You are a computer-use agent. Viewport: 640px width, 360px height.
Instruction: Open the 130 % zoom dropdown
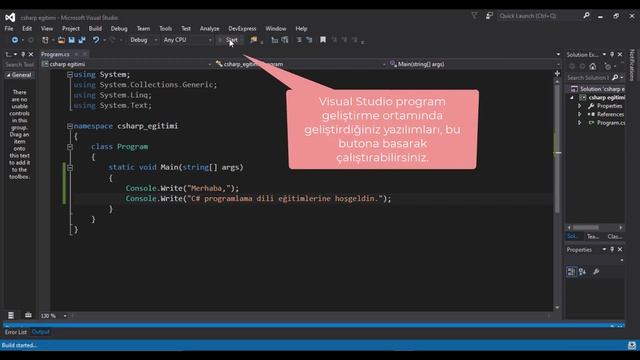click(x=65, y=316)
